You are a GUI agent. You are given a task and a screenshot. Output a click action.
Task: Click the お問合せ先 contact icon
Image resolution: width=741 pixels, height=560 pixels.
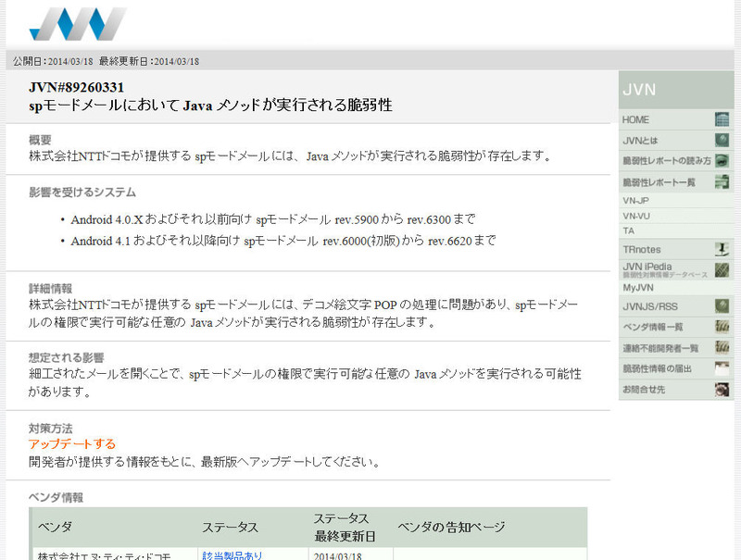(722, 390)
